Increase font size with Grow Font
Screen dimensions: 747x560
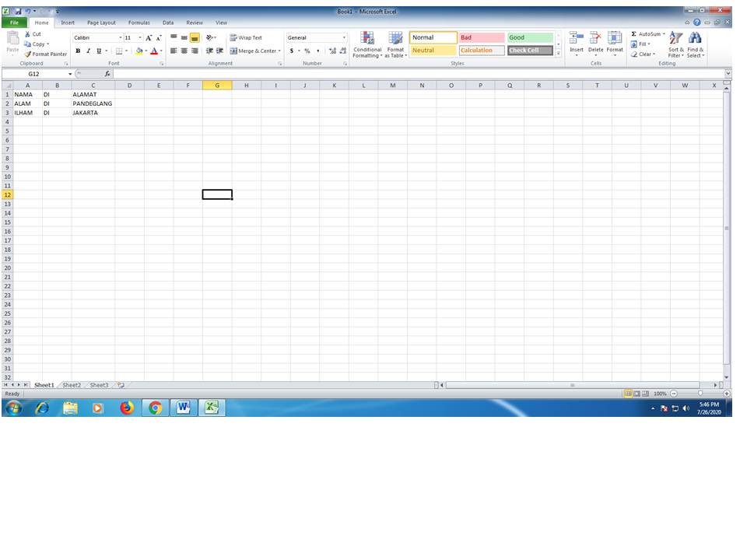click(149, 37)
